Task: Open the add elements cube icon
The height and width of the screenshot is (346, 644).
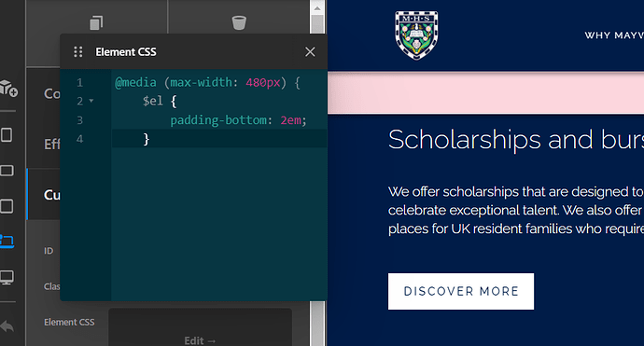Action: click(8, 88)
